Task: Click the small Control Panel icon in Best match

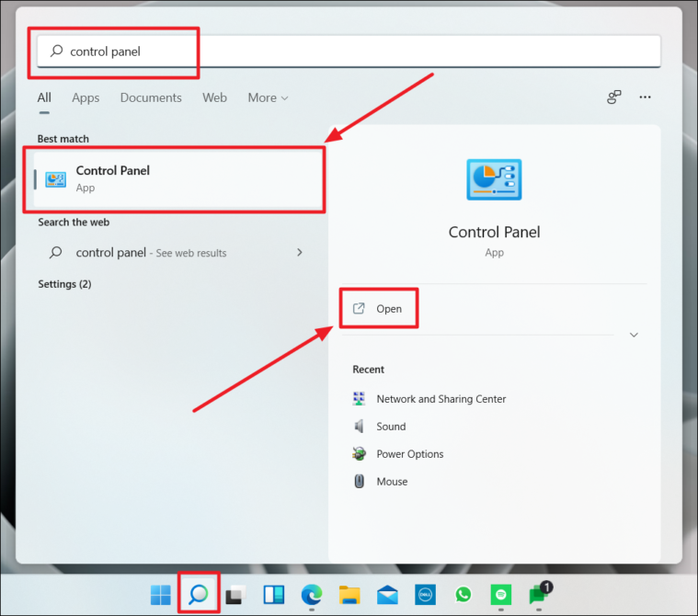Action: 56,179
